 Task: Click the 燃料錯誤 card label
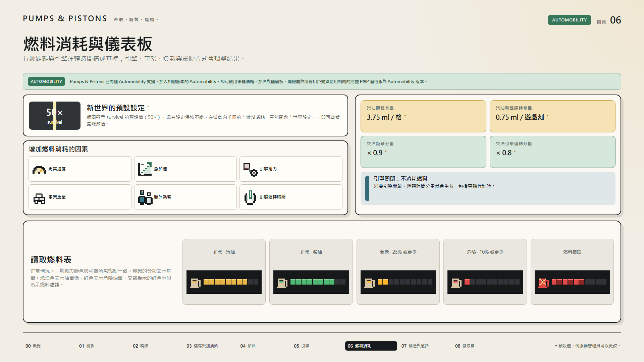(572, 252)
